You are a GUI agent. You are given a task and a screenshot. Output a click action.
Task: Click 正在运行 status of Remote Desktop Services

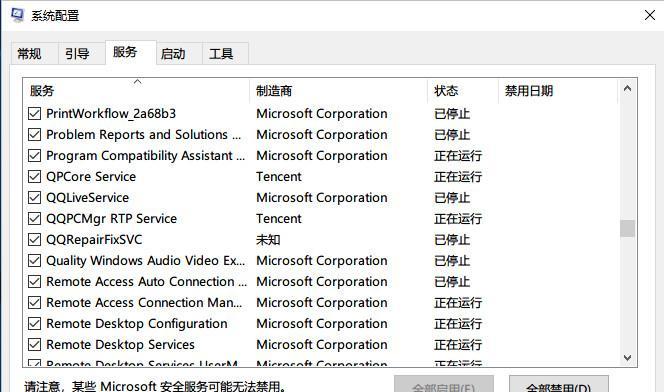click(x=458, y=345)
